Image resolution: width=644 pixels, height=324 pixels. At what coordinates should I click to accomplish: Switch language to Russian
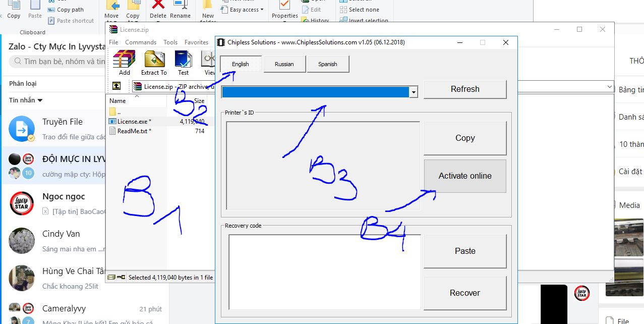[284, 64]
